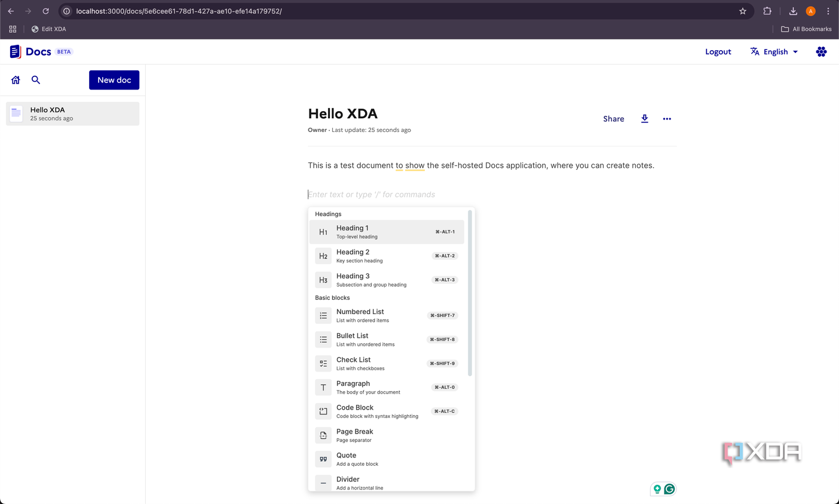
Task: Select Heading 1 from slash menu
Action: point(387,232)
